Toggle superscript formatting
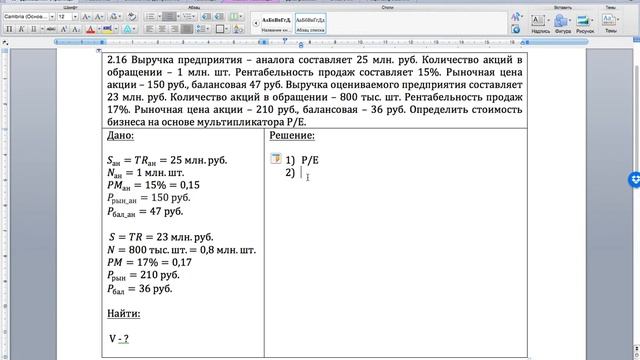The image size is (640, 360). click(64, 29)
